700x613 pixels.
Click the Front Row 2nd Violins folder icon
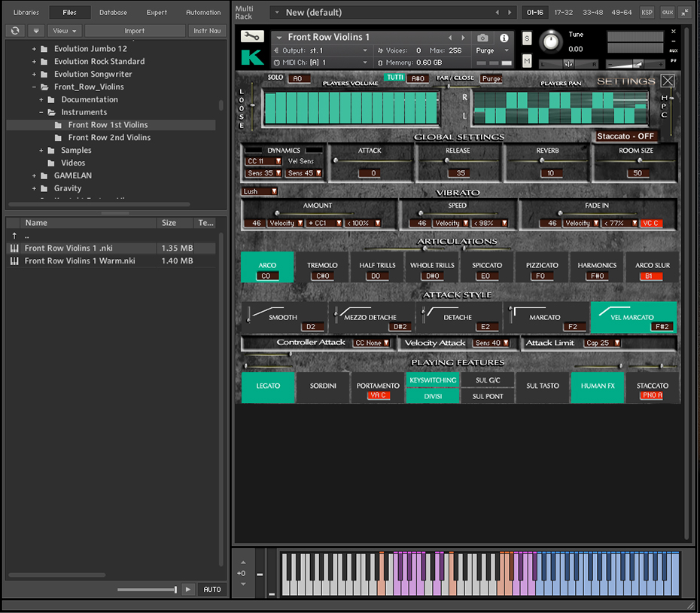point(58,138)
